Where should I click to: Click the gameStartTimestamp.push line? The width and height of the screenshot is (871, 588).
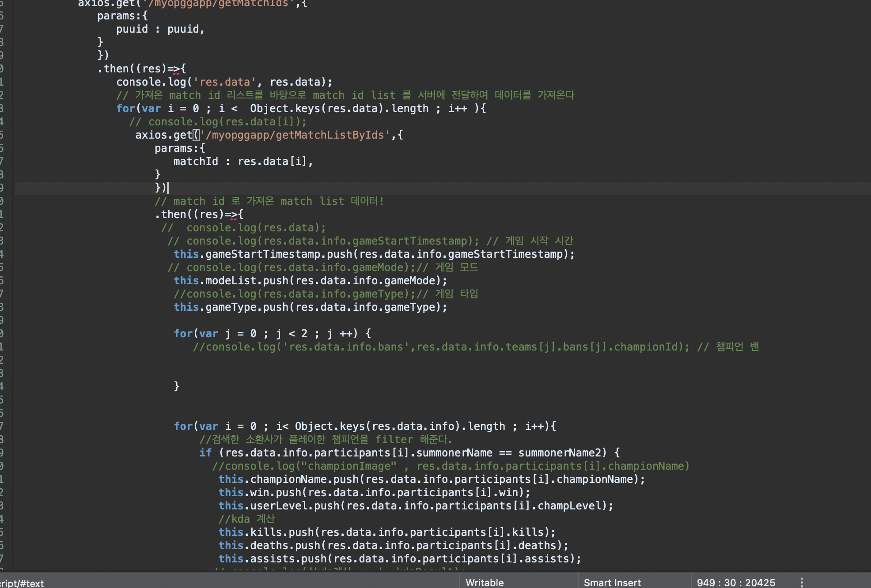374,254
